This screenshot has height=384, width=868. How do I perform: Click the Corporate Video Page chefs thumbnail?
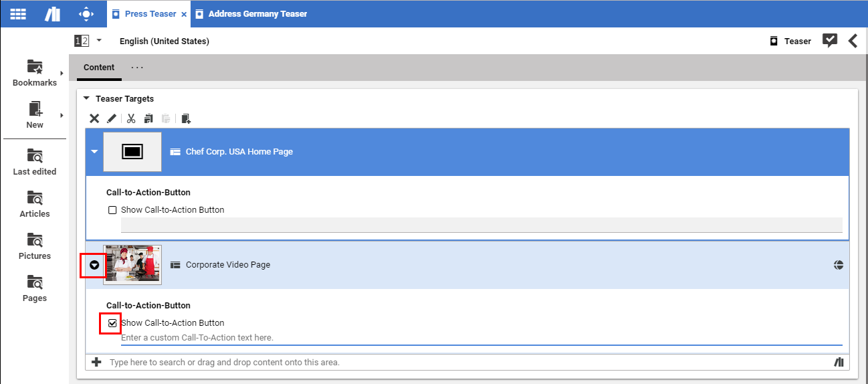[x=132, y=265]
